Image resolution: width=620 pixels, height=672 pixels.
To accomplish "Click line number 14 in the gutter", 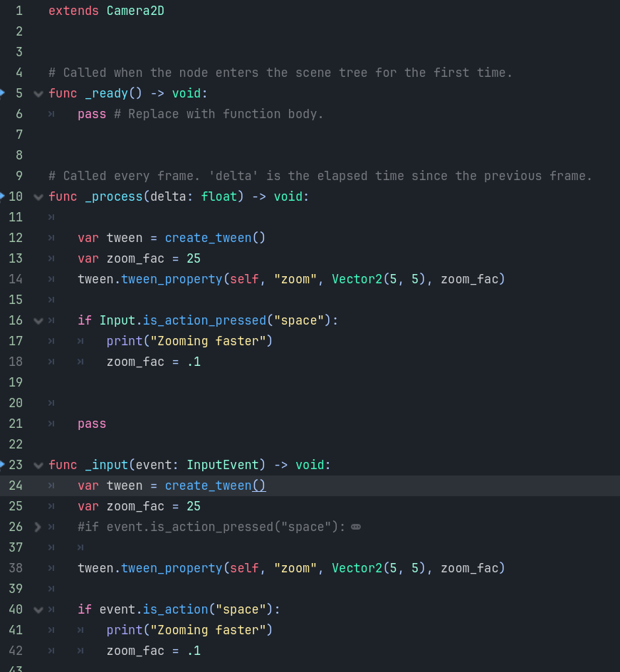I will (16, 279).
